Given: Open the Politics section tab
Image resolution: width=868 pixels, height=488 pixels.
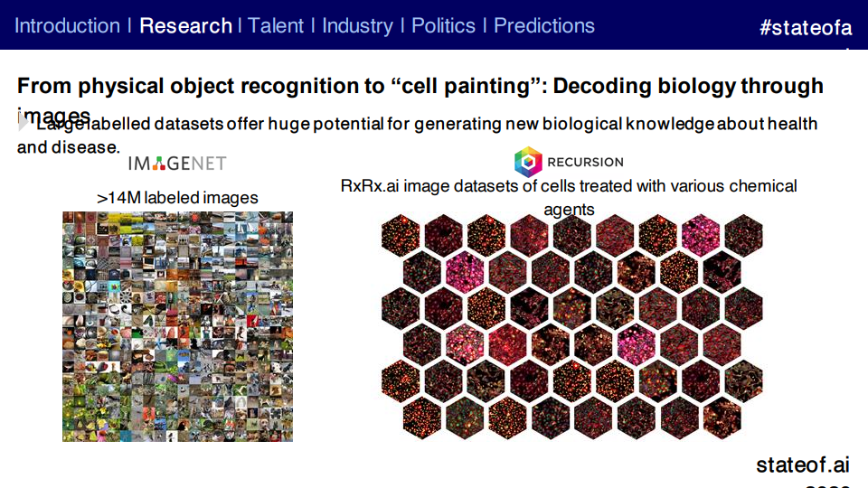Looking at the screenshot, I should [443, 25].
